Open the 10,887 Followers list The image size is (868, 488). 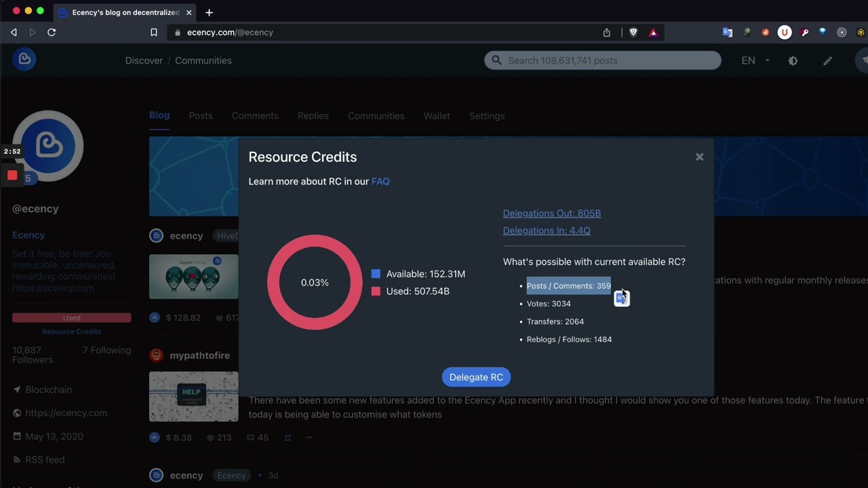pos(33,355)
